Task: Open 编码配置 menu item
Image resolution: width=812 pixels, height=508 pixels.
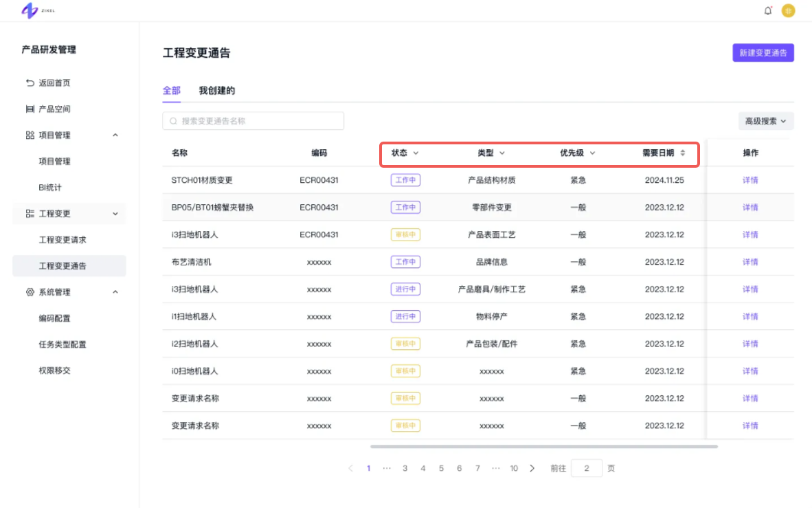Action: click(54, 318)
